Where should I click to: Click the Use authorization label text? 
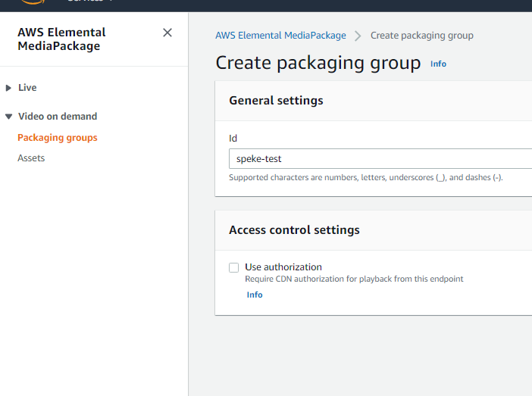(x=283, y=267)
